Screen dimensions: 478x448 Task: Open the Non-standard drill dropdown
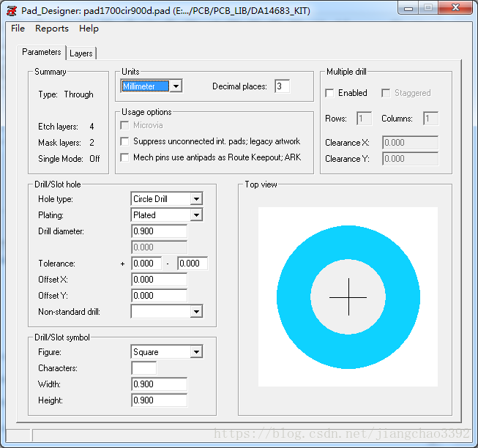click(x=195, y=312)
